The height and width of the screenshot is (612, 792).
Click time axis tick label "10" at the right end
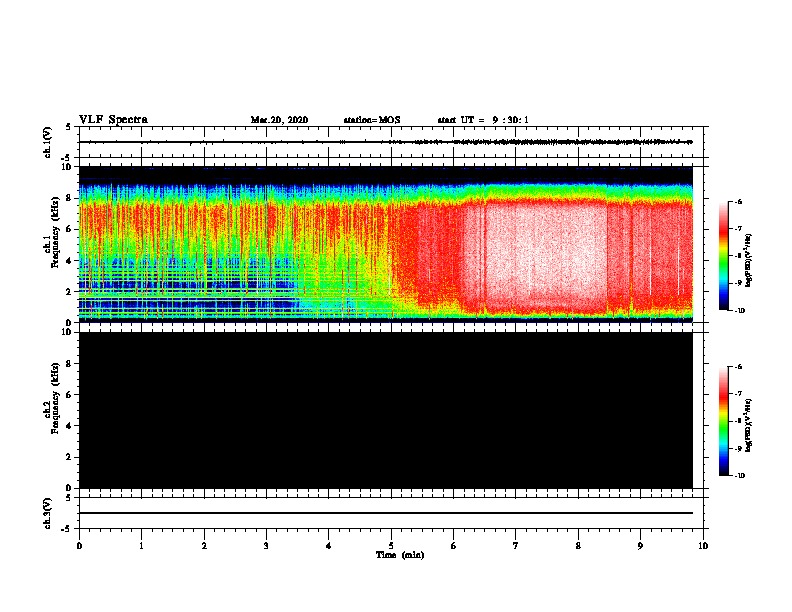point(703,546)
